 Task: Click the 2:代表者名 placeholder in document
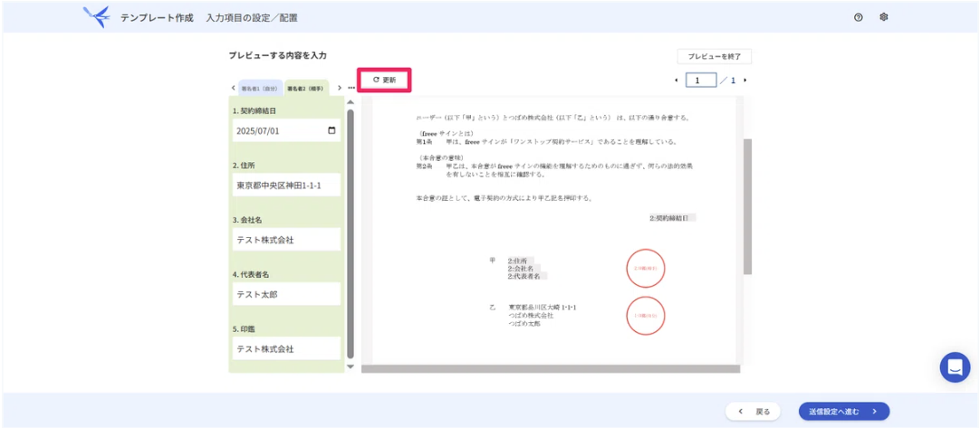point(527,276)
